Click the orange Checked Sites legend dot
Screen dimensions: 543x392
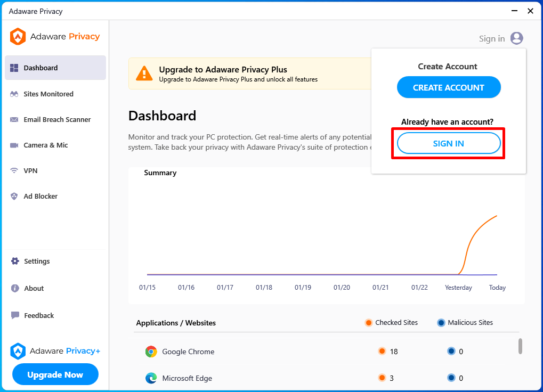[x=368, y=323]
